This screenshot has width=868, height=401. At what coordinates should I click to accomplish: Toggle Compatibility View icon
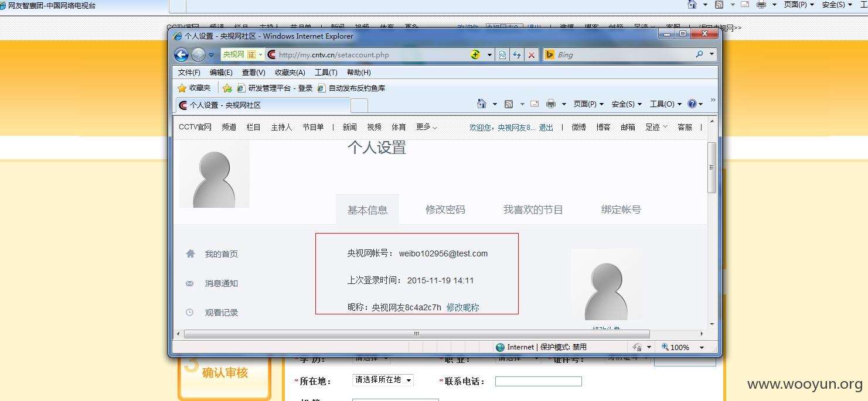(x=502, y=55)
